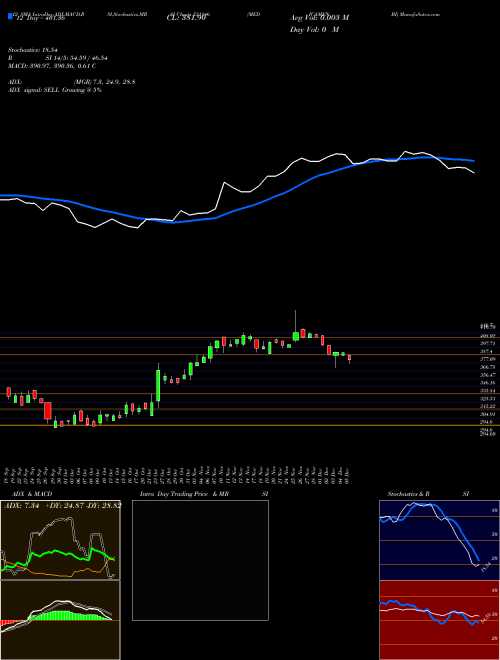Image resolution: width=500 pixels, height=660 pixels.
Task: Click the 'Stochastics: 18.54' reading
Action: 33,50
